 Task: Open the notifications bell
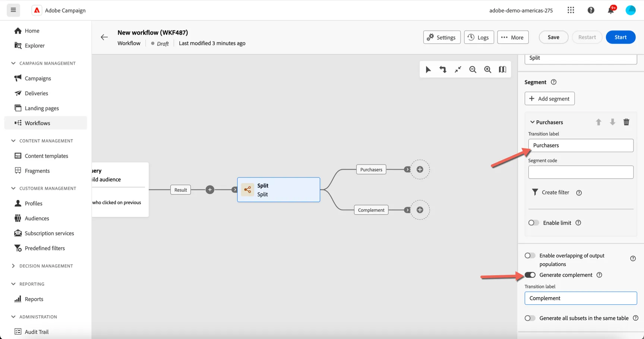pyautogui.click(x=611, y=10)
